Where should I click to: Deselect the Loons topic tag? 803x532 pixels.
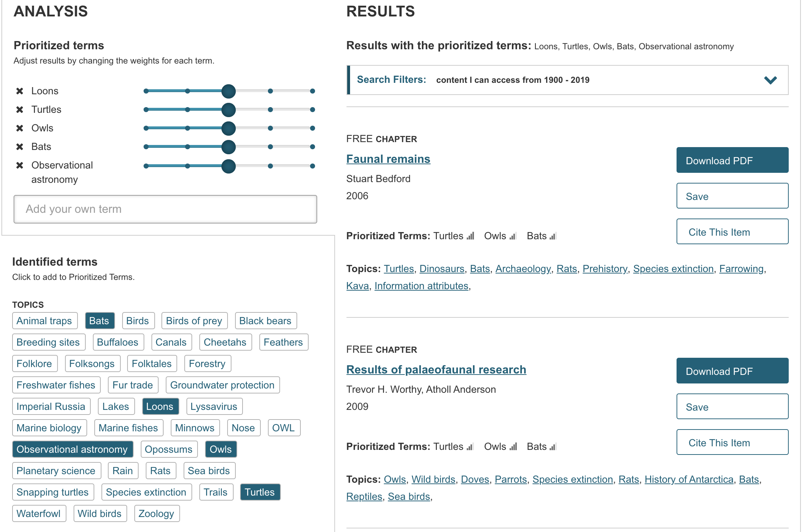(x=160, y=406)
